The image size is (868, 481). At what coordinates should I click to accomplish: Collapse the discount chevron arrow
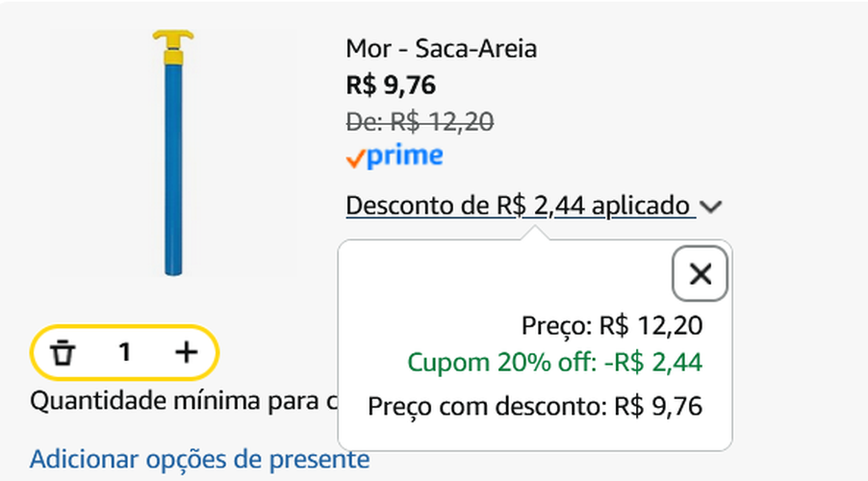click(711, 206)
